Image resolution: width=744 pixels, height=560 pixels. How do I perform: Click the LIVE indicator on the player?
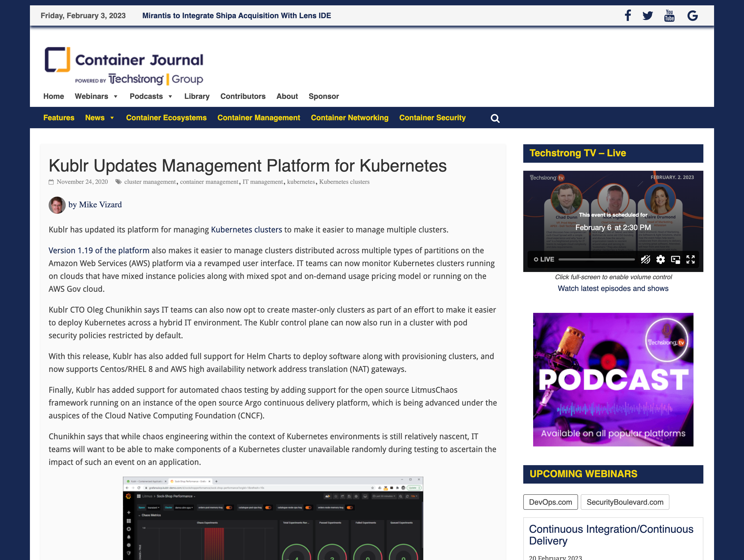(x=544, y=259)
